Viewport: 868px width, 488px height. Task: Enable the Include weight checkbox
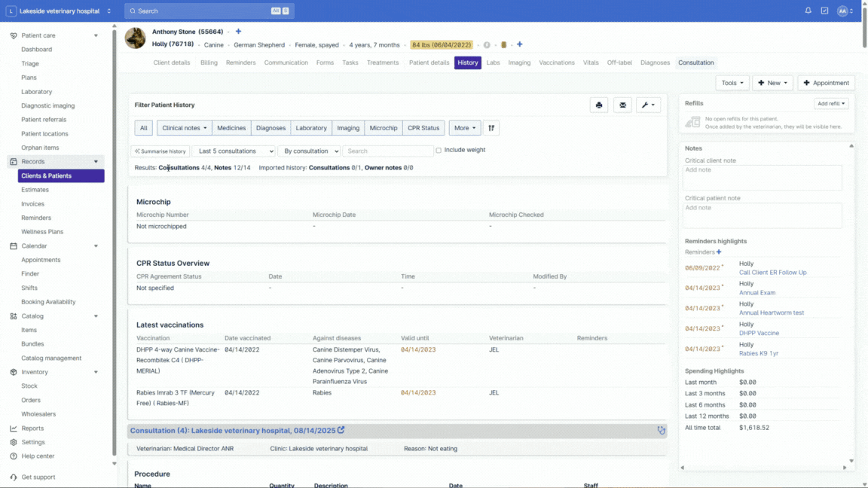pyautogui.click(x=438, y=151)
